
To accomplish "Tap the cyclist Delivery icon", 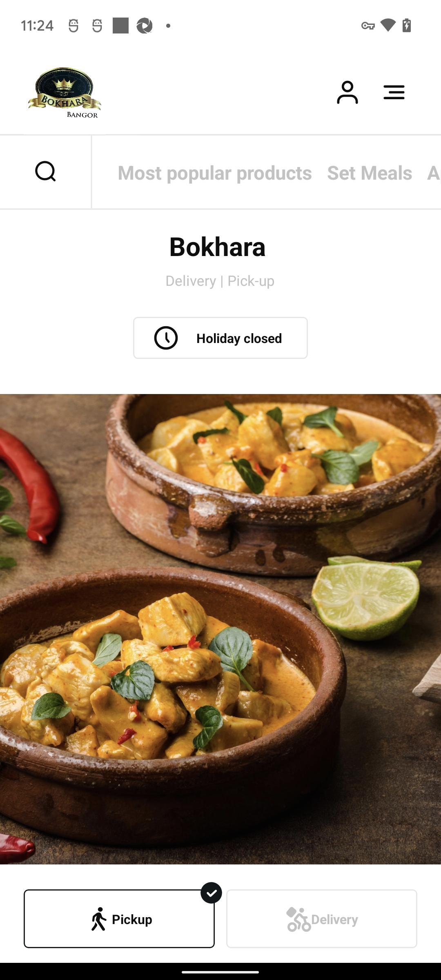I will click(x=298, y=919).
